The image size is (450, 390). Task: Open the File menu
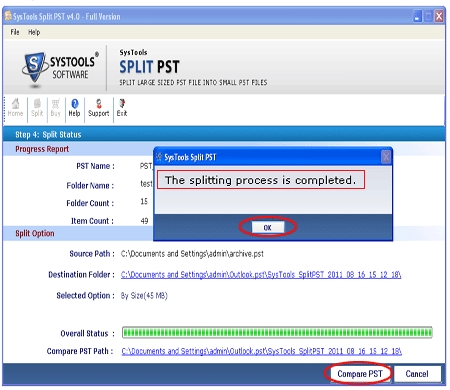tap(15, 32)
